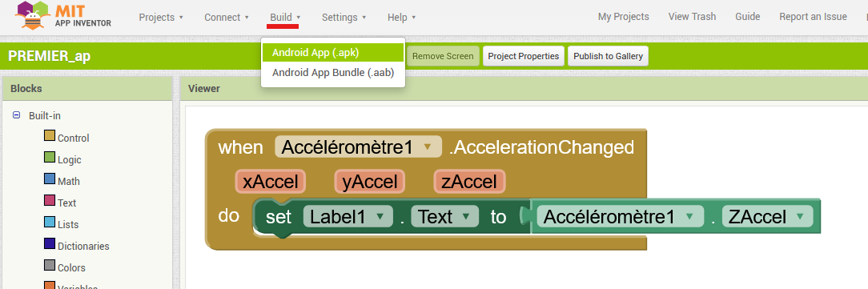Select the Text blocks category icon

(50, 200)
